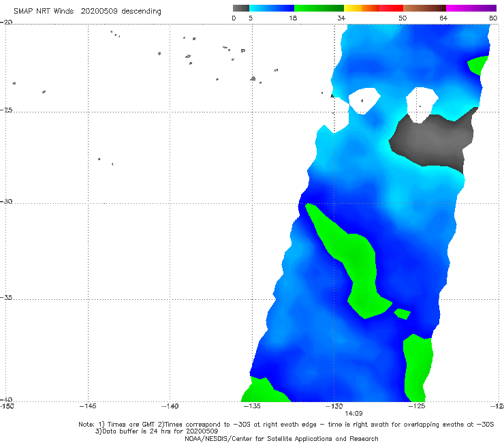Click the date '20200509' in the title
This screenshot has width=504, height=443.
click(x=99, y=12)
